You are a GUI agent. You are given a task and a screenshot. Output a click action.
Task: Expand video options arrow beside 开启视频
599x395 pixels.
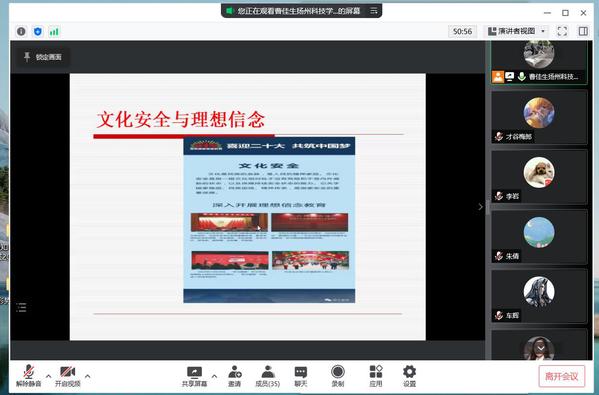click(87, 376)
